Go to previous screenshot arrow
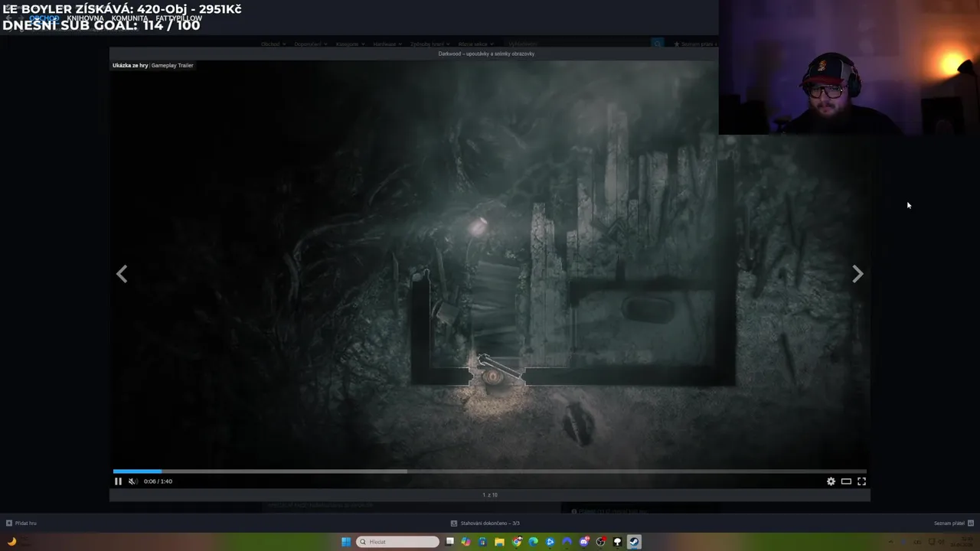The height and width of the screenshot is (551, 980). [122, 274]
